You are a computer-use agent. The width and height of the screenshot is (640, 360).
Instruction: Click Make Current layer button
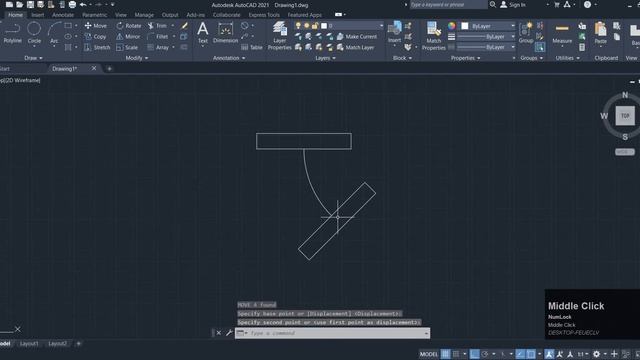[357, 37]
